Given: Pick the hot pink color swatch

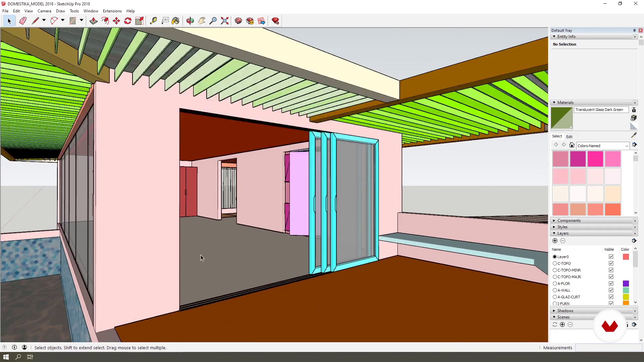Looking at the screenshot, I should tap(595, 159).
